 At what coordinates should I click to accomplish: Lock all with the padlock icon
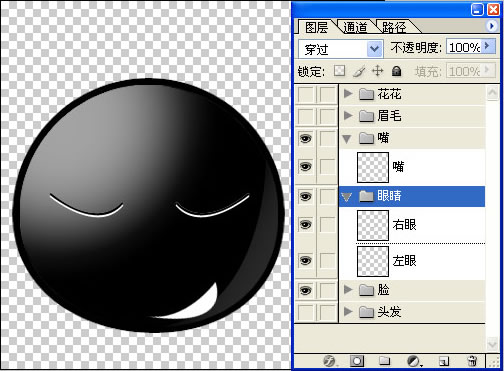396,71
